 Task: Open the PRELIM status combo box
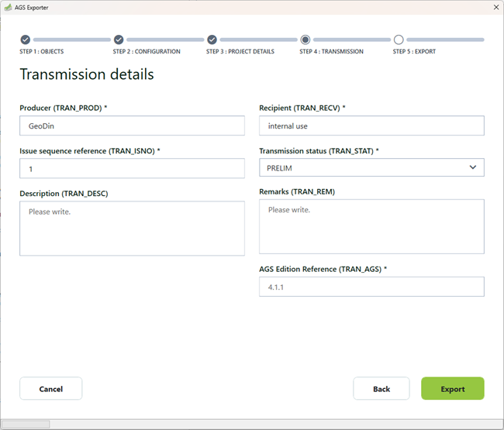364,167
